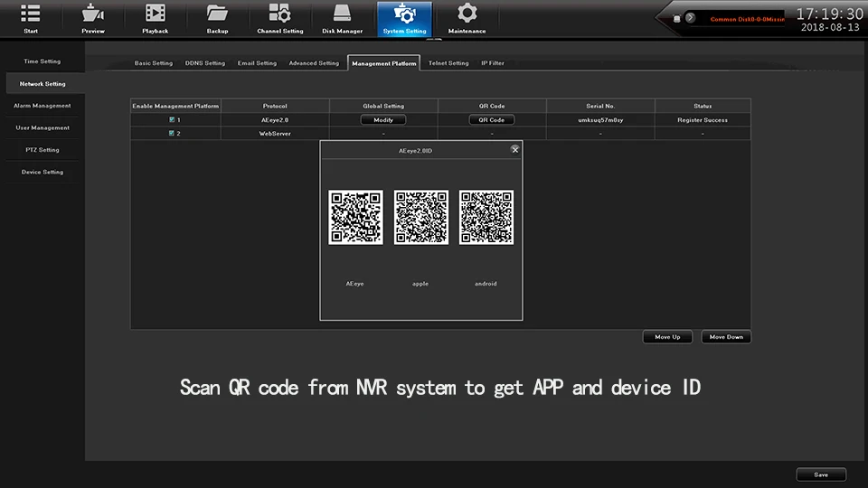868x488 pixels.
Task: Open Alarm Management in sidebar
Action: (x=42, y=106)
